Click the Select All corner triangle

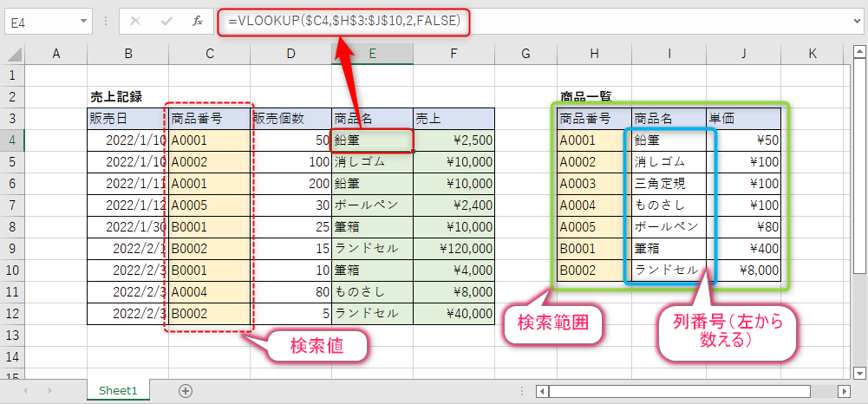click(12, 54)
